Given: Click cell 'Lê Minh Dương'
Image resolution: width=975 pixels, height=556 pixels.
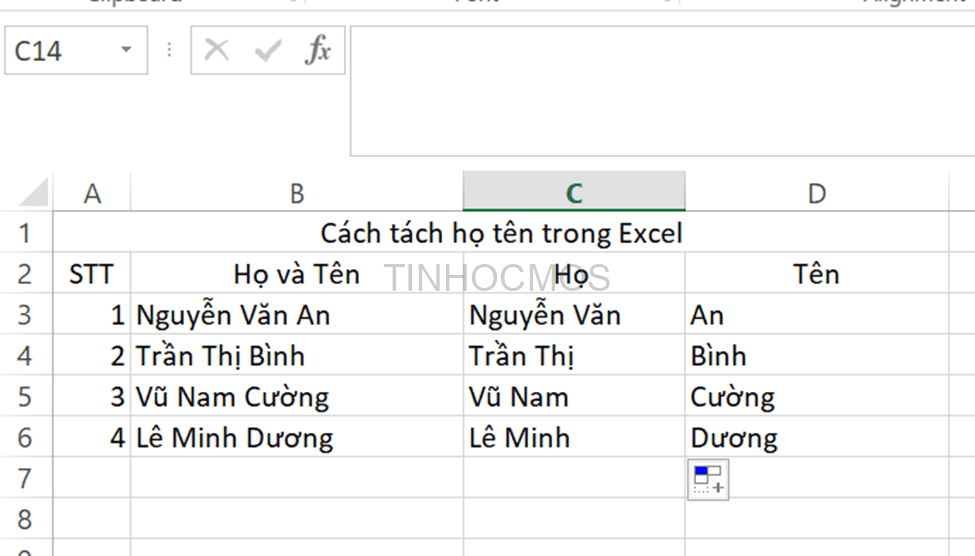Looking at the screenshot, I should pyautogui.click(x=297, y=437).
